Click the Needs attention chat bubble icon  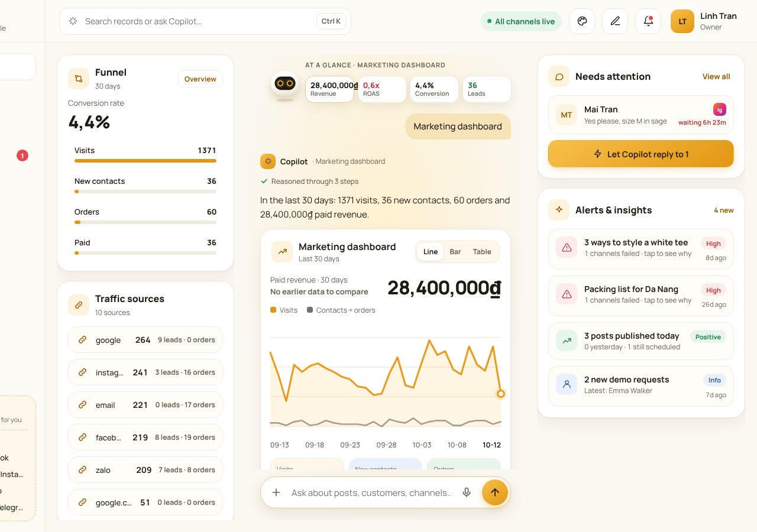click(x=559, y=76)
